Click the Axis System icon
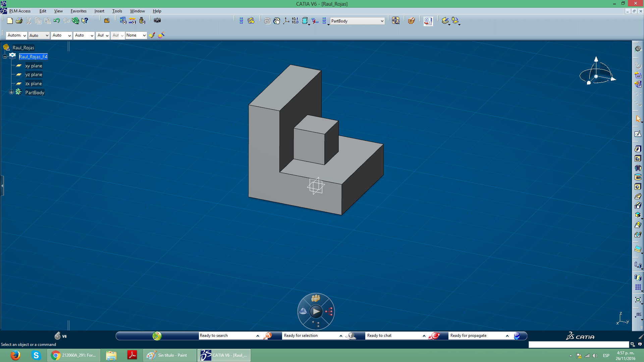Image resolution: width=644 pixels, height=362 pixels. pyautogui.click(x=286, y=21)
